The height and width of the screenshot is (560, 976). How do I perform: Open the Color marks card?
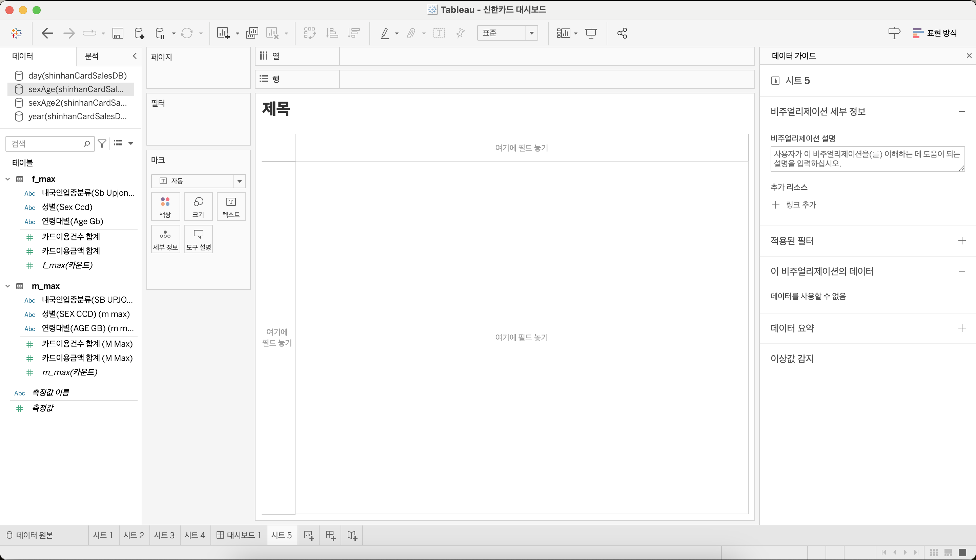pos(165,207)
